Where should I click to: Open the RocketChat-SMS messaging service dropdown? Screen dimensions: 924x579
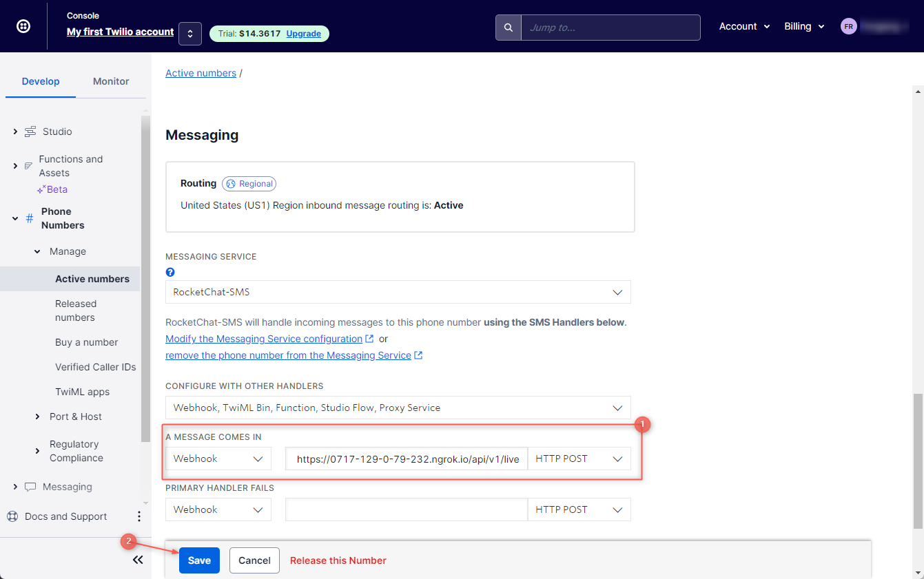point(398,292)
